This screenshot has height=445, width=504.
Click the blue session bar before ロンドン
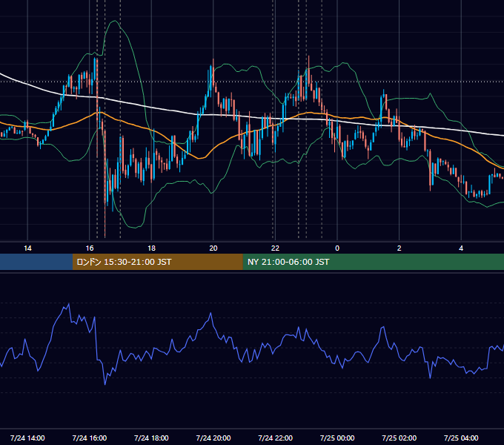click(36, 262)
